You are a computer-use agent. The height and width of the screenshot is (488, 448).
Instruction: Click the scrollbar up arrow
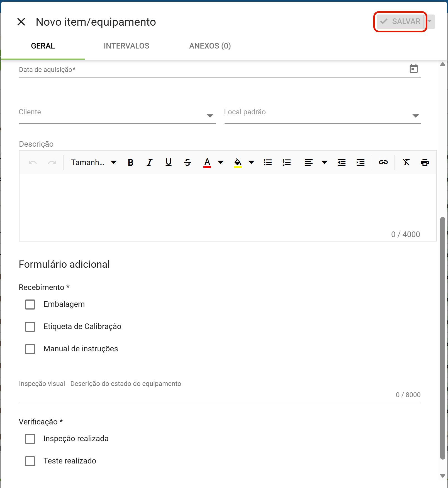[443, 64]
